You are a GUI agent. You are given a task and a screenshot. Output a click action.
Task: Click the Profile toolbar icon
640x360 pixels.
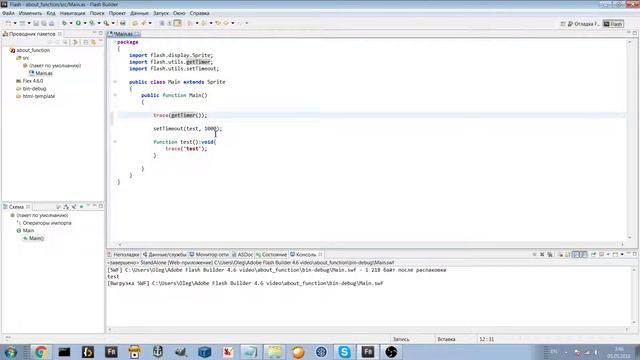92,23
